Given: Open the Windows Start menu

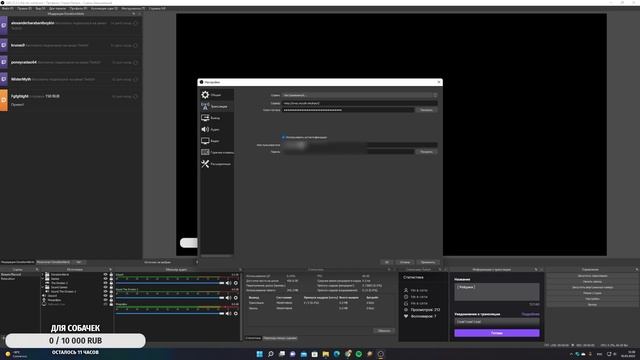Looking at the screenshot, I should click(260, 354).
